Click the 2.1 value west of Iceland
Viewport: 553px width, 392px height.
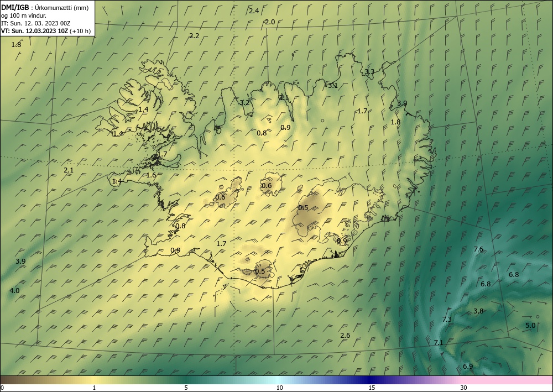69,170
